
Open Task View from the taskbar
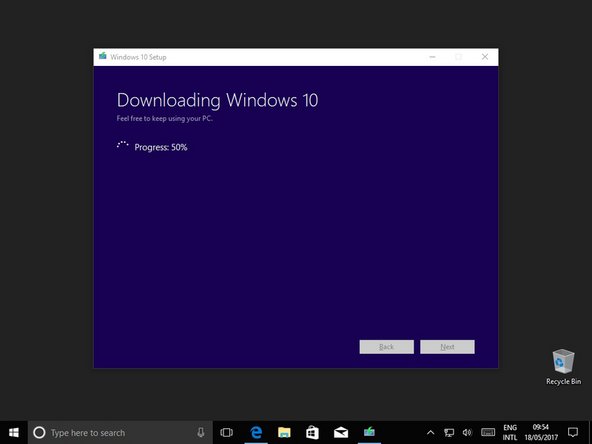point(227,433)
